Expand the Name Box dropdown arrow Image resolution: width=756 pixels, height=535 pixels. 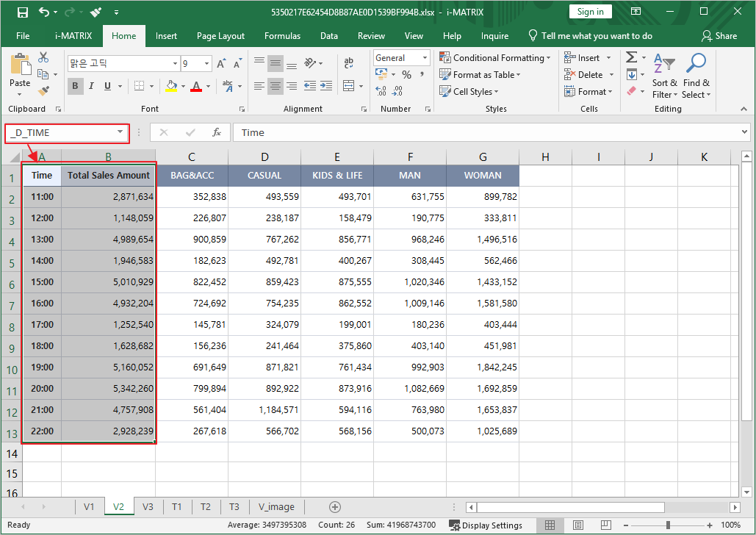point(120,132)
